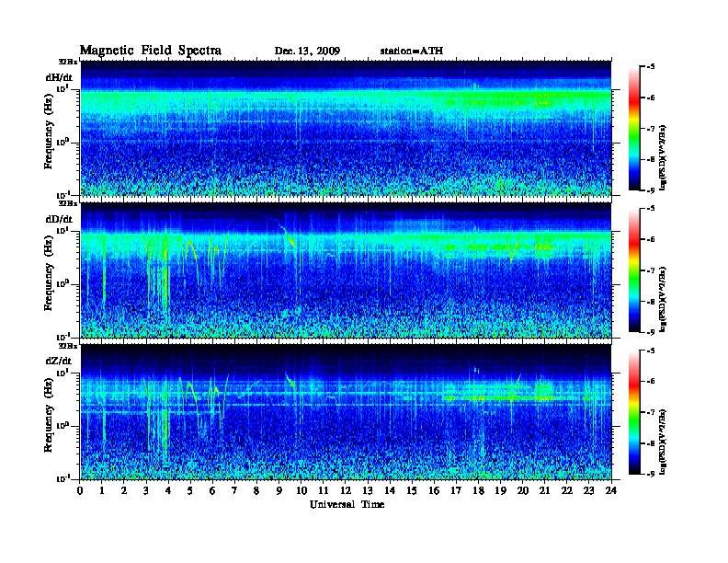Click hour tick label "10" on time axis
This screenshot has width=728, height=563.
point(301,491)
